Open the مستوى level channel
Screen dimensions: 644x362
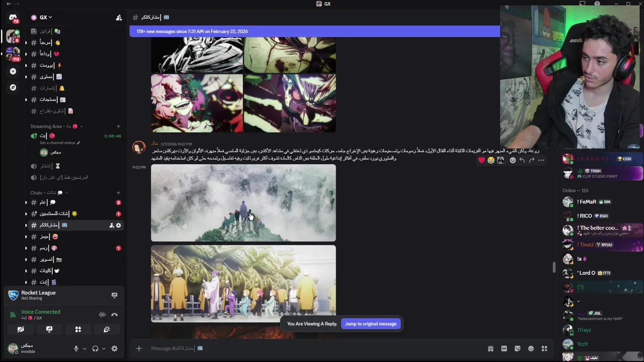coord(74,76)
